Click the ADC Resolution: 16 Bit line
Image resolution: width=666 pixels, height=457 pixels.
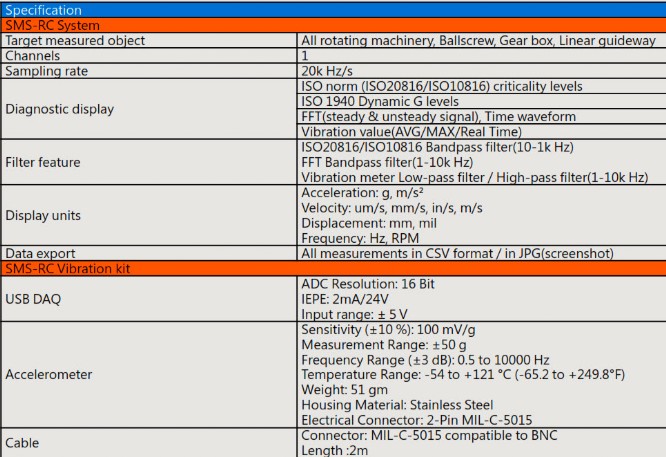(x=368, y=284)
